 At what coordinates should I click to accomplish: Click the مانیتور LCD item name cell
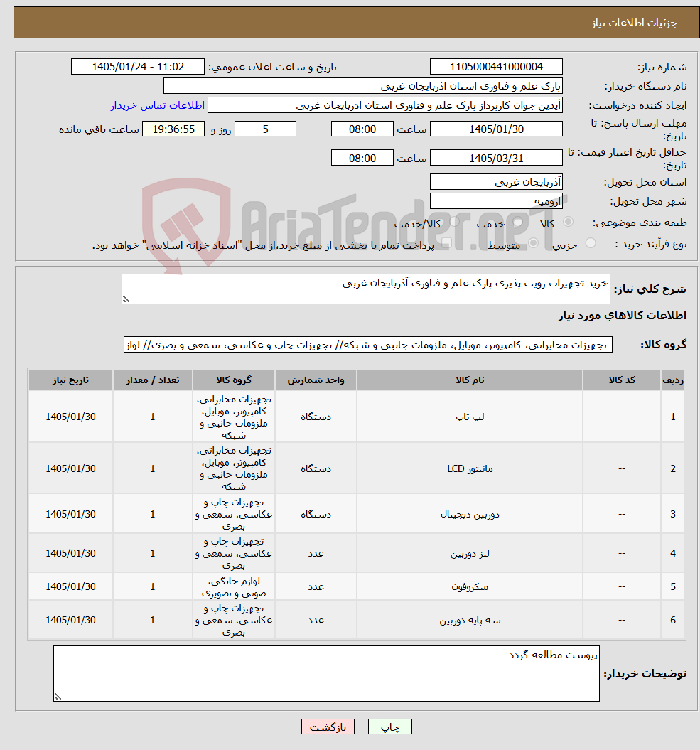tap(470, 468)
